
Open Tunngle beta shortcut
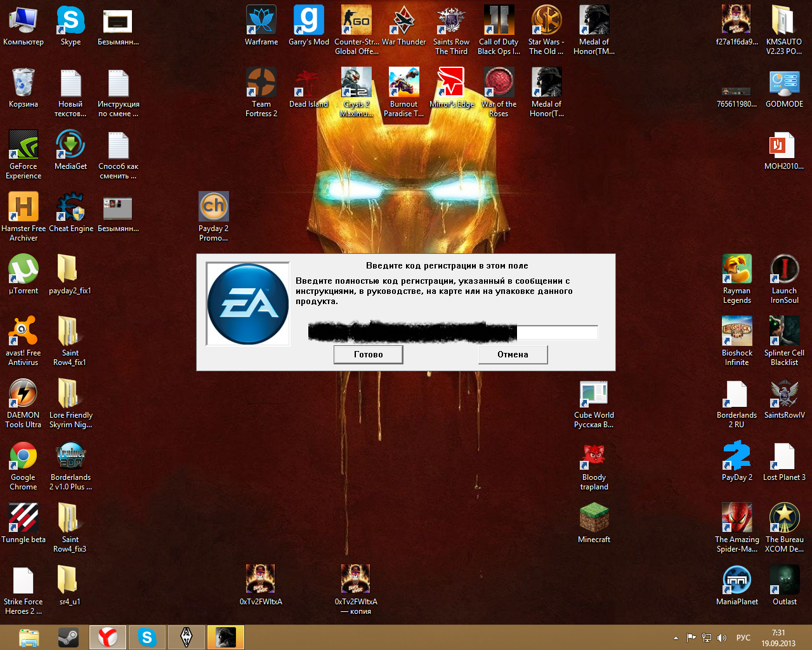tap(23, 524)
